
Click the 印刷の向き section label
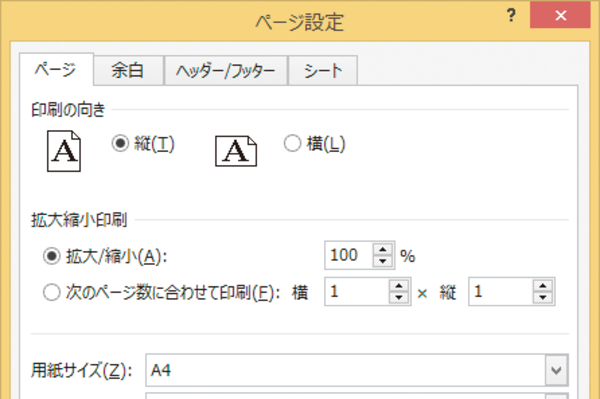[68, 110]
